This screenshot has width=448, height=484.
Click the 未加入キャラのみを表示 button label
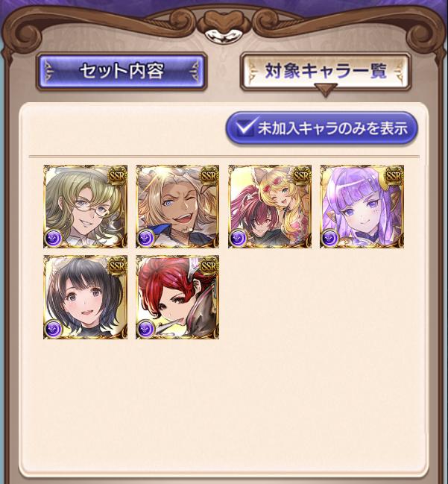pyautogui.click(x=332, y=128)
